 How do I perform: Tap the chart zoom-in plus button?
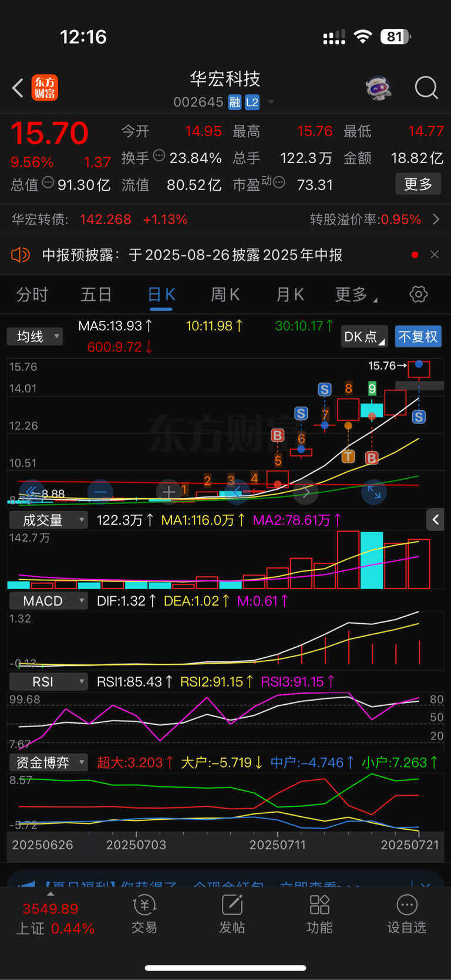coord(169,492)
